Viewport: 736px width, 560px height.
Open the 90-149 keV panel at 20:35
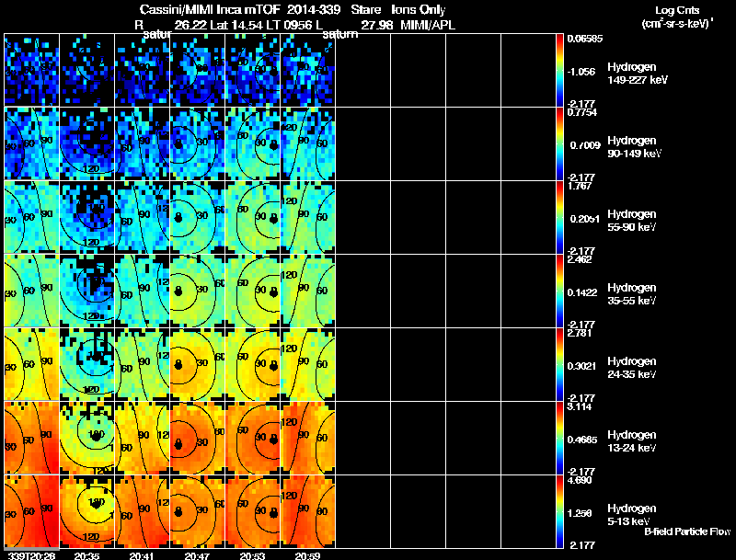[87, 144]
